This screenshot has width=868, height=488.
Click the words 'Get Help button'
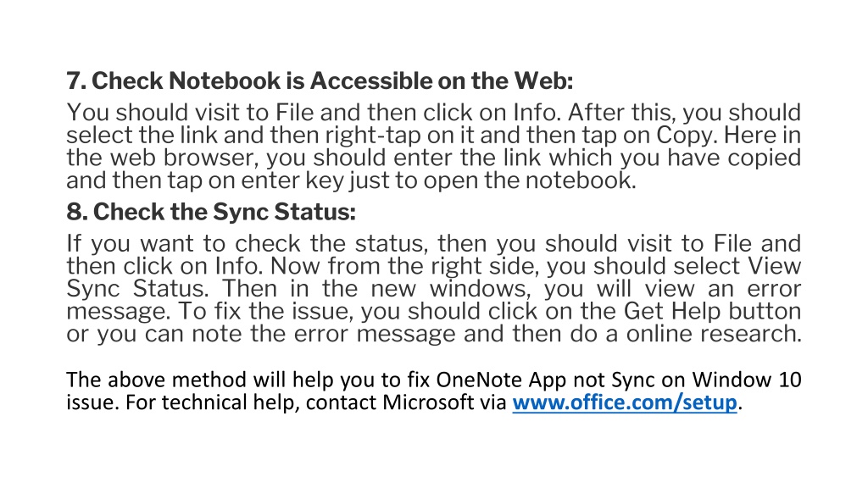point(712,312)
